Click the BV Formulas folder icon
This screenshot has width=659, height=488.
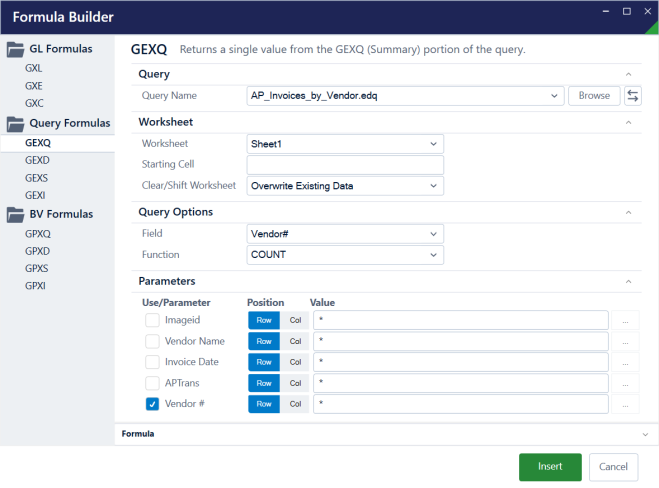(x=17, y=214)
